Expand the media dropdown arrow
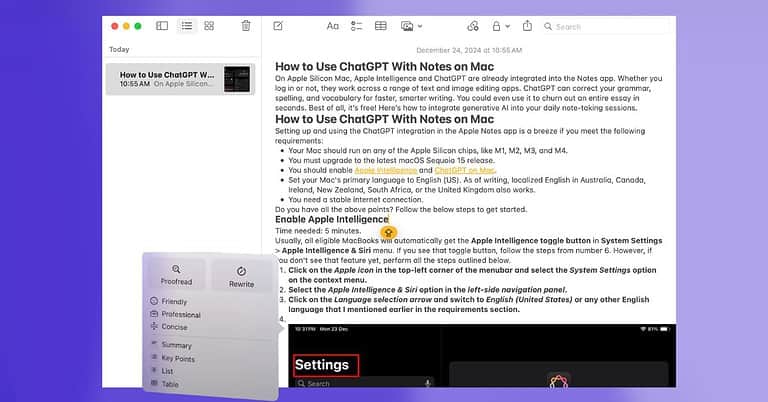Screen dimensions: 768x402 click(x=420, y=27)
